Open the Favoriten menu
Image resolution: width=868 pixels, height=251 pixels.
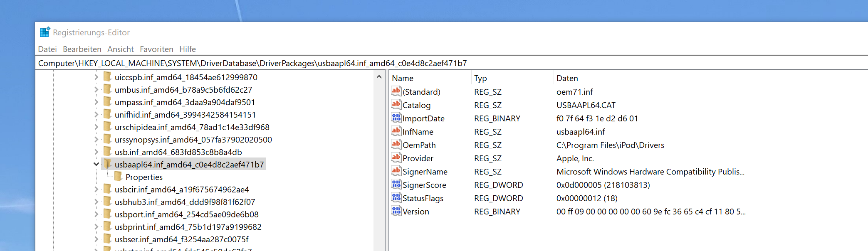[156, 49]
